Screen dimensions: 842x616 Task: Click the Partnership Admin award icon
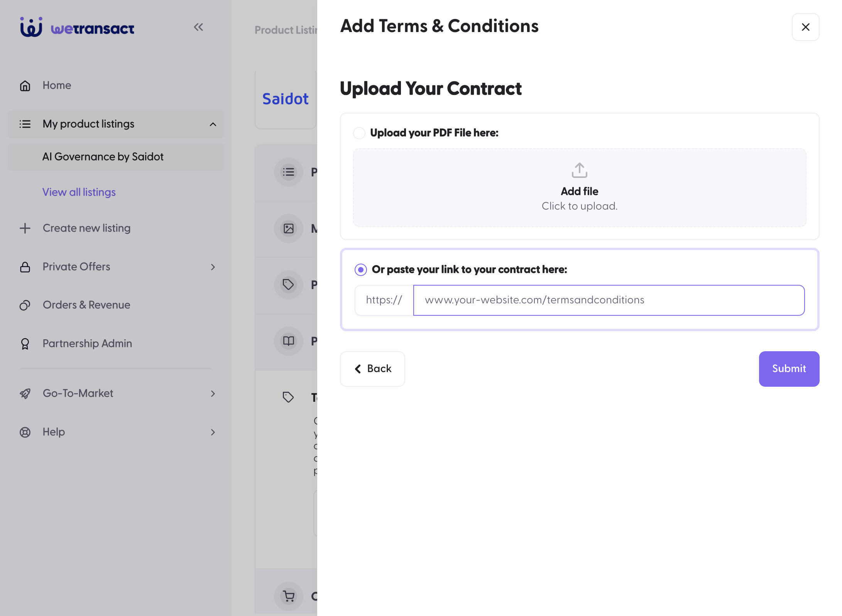(25, 344)
